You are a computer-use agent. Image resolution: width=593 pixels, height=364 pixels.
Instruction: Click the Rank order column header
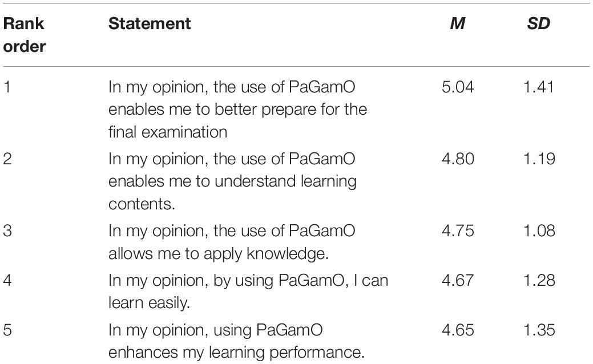click(x=24, y=35)
